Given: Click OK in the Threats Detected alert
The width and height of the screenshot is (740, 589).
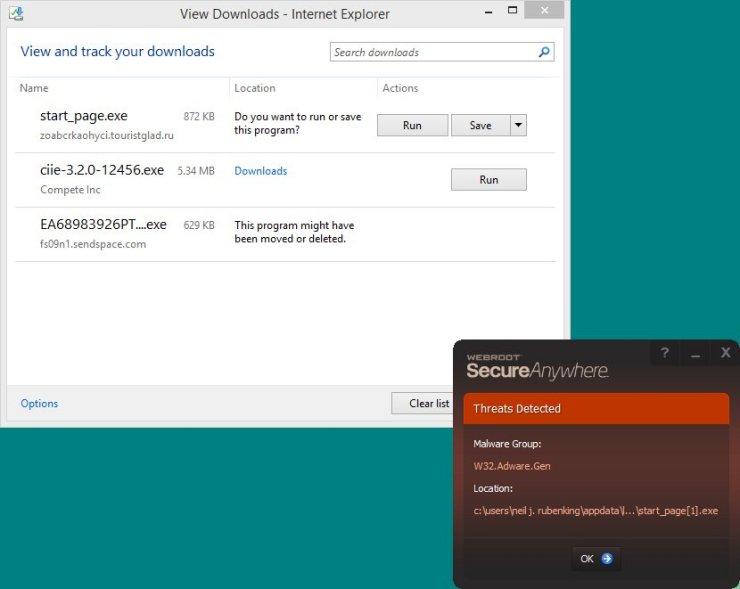Looking at the screenshot, I should (x=596, y=559).
